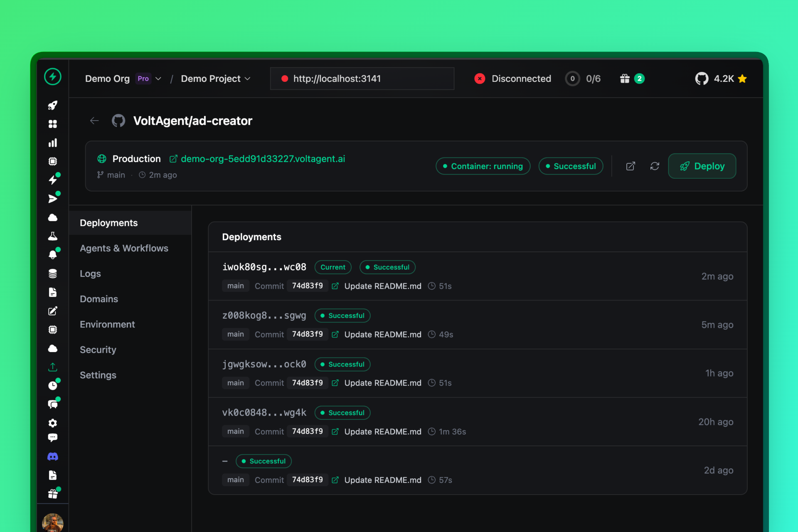Screen dimensions: 798x532
Task: Switch to the Agents & Workflows tab
Action: pos(124,248)
